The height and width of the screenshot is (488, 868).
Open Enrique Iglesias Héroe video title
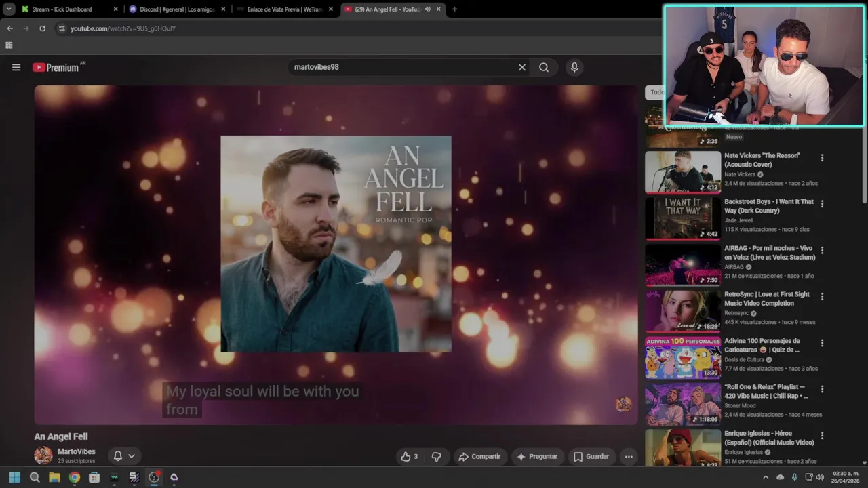click(x=769, y=438)
